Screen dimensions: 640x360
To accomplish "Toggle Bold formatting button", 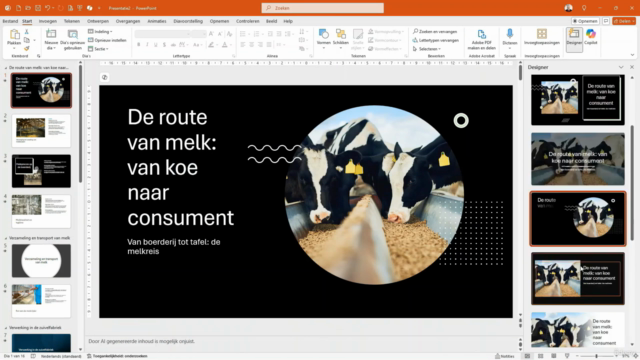I will click(138, 44).
